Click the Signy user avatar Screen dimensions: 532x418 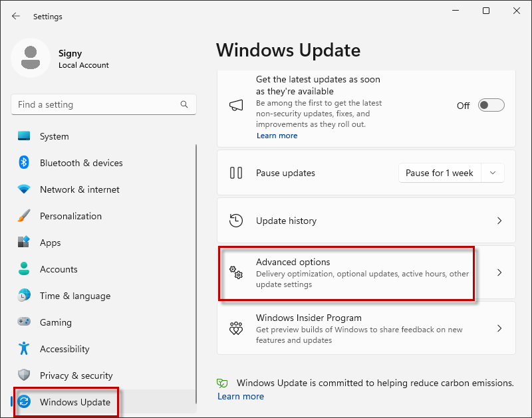pos(31,58)
